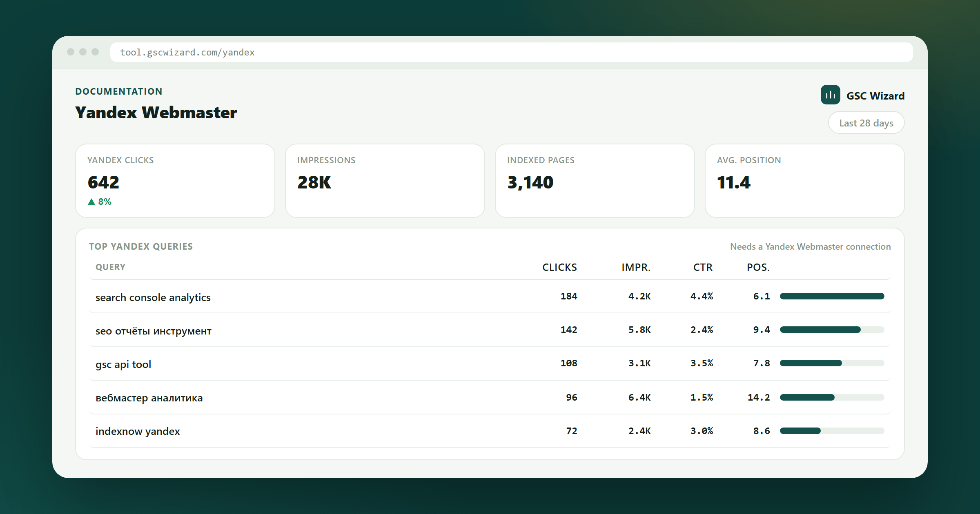Click position bar for seo отчёты инструмент
The width and height of the screenshot is (980, 514).
(x=832, y=330)
